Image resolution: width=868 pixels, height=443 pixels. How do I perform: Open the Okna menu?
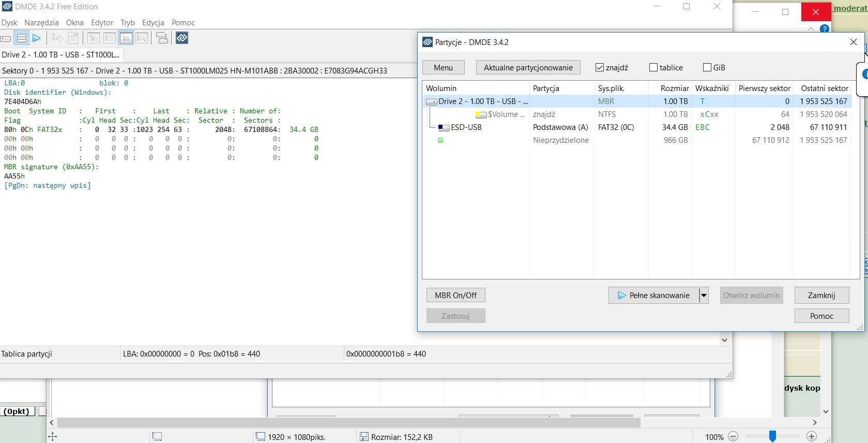tap(75, 23)
